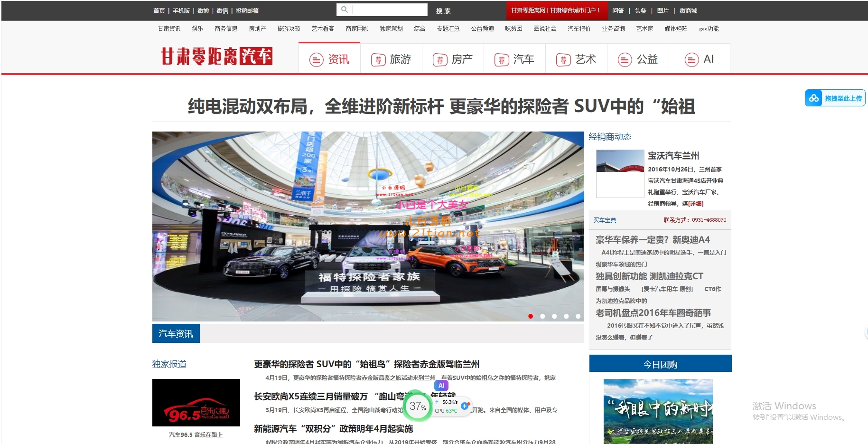Screen dimensions: 868x444
Task: Open the 投稿邮箱 link
Action: 247,10
